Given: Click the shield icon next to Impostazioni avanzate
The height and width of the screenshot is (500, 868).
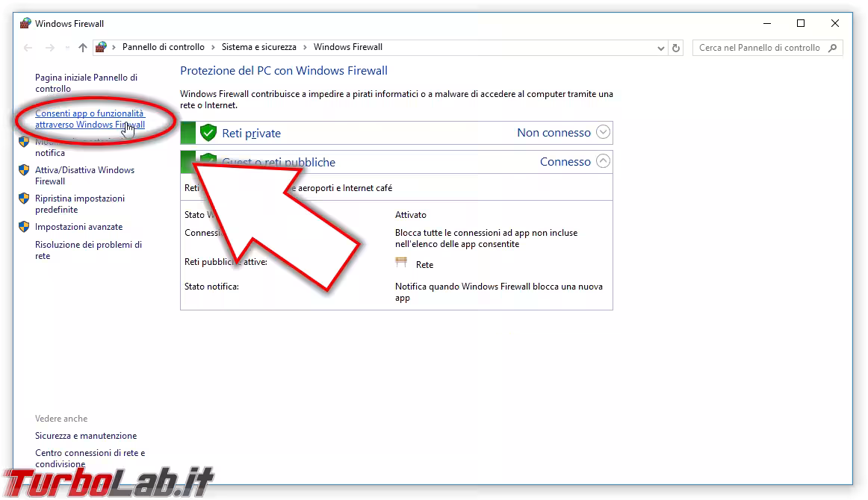Looking at the screenshot, I should [x=24, y=227].
